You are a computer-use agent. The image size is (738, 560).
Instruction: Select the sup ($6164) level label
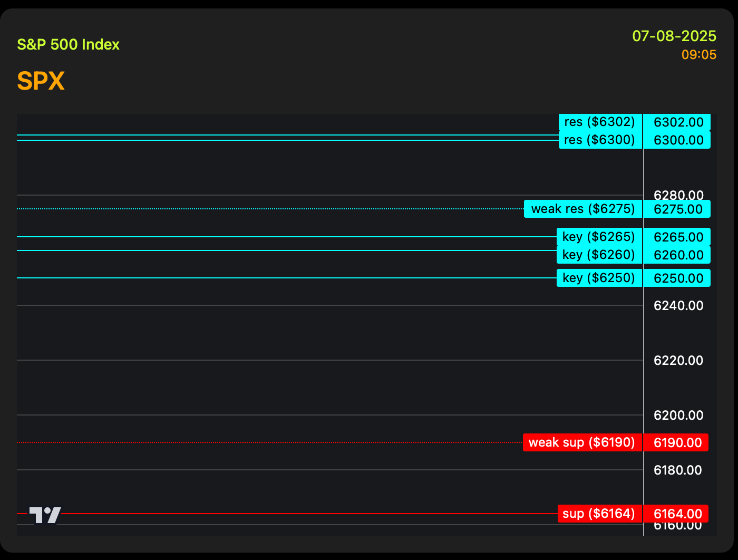pyautogui.click(x=600, y=514)
